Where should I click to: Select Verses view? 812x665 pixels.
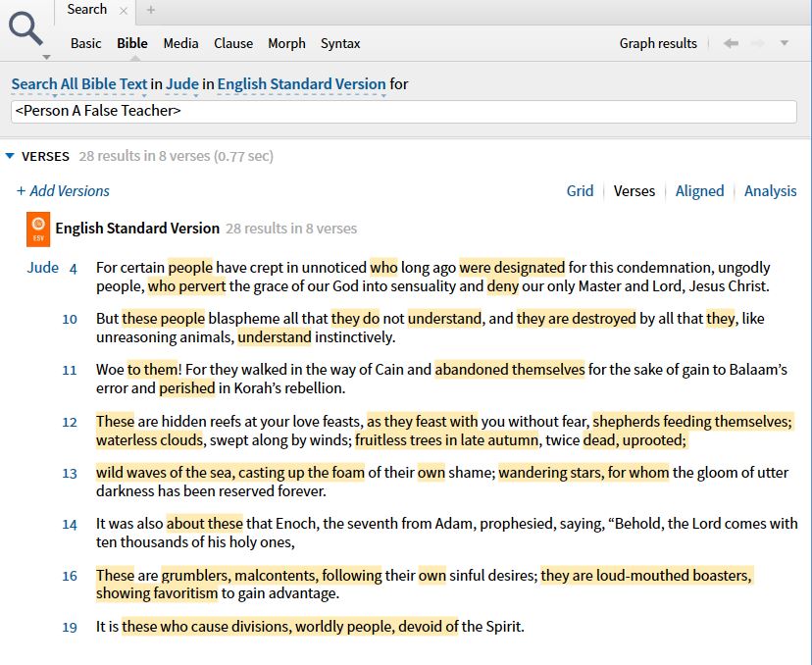634,191
